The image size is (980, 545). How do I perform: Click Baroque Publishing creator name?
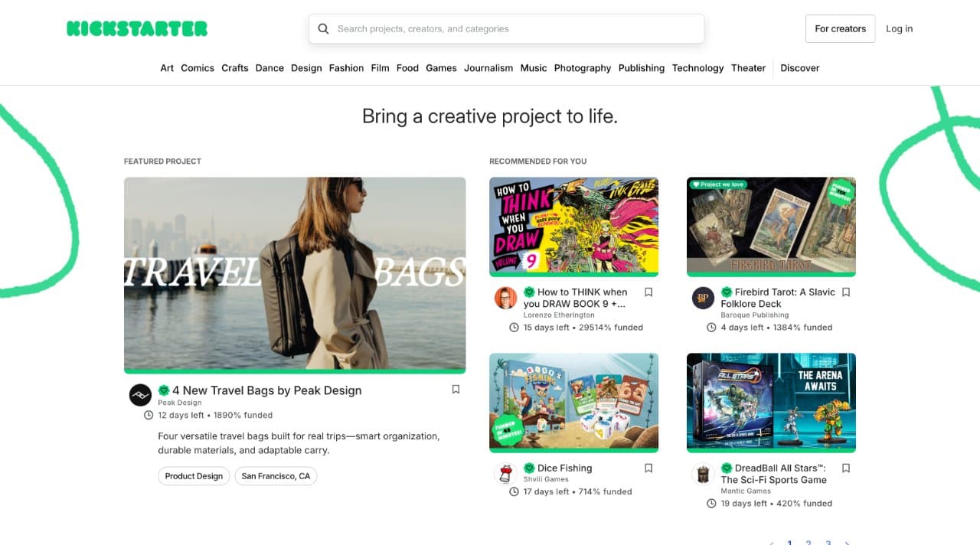755,315
